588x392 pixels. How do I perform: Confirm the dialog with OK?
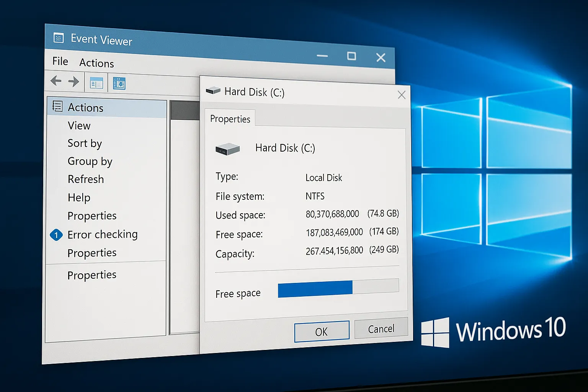(x=322, y=332)
